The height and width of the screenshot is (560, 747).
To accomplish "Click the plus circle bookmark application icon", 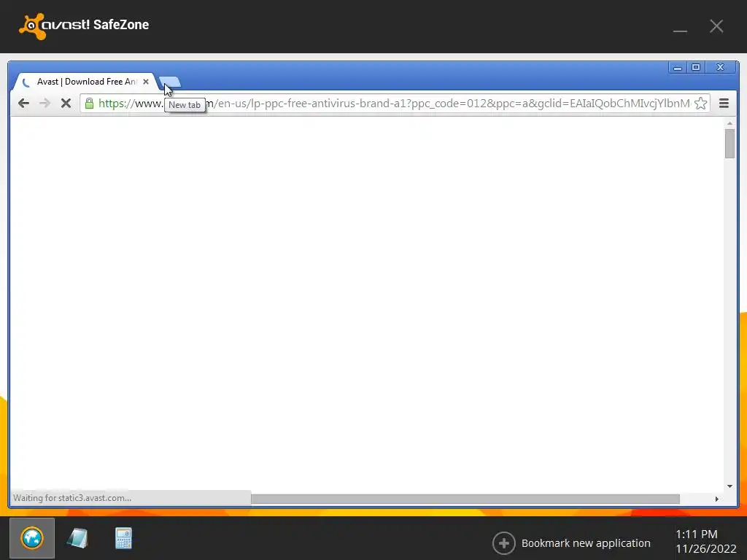I will (x=503, y=542).
